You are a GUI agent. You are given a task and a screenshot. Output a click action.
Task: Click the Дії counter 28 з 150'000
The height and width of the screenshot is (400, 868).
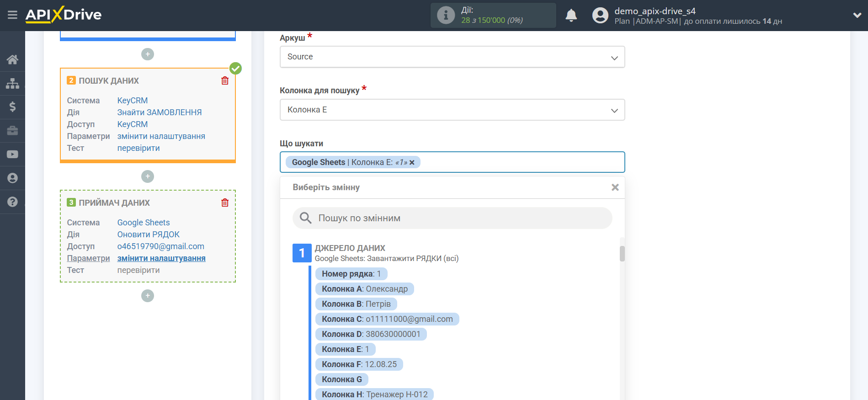tap(492, 20)
